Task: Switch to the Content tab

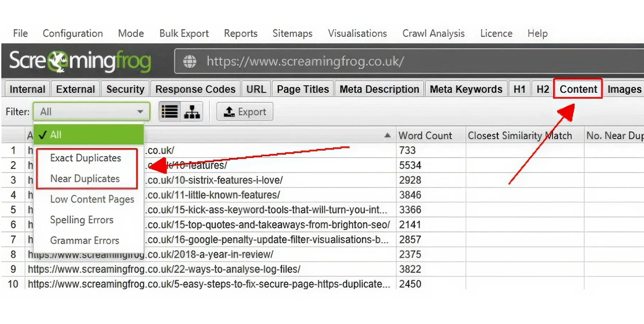Action: pyautogui.click(x=578, y=89)
